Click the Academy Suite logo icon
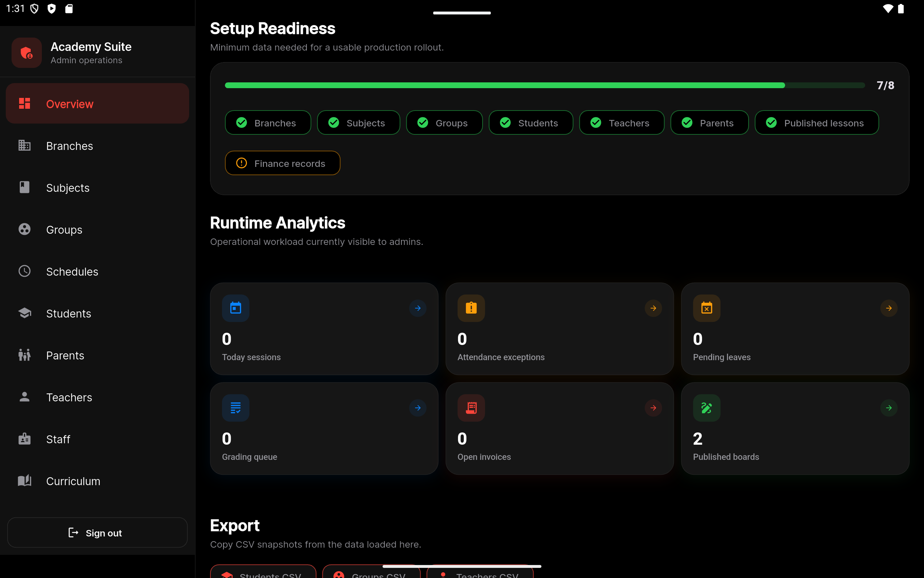The image size is (924, 578). [27, 53]
